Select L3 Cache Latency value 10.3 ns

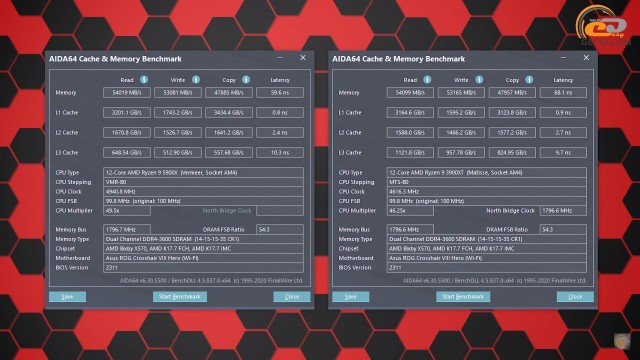pyautogui.click(x=280, y=153)
